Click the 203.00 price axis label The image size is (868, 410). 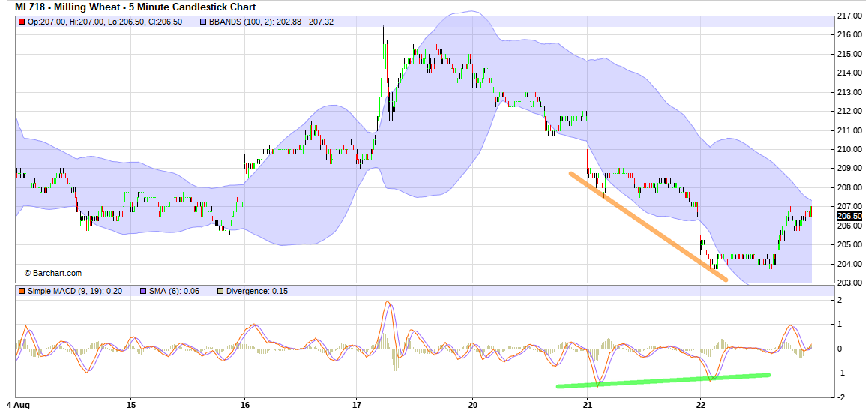tap(848, 283)
